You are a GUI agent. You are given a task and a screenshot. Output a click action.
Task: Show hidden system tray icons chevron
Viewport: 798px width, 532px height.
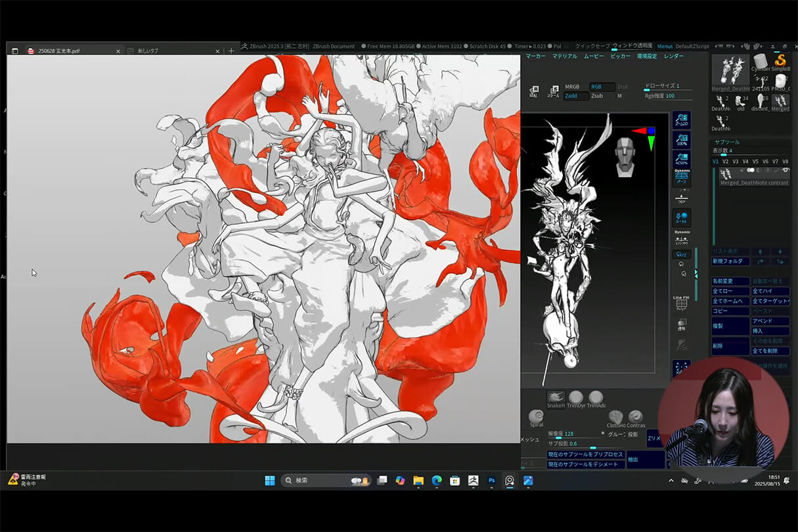point(671,481)
